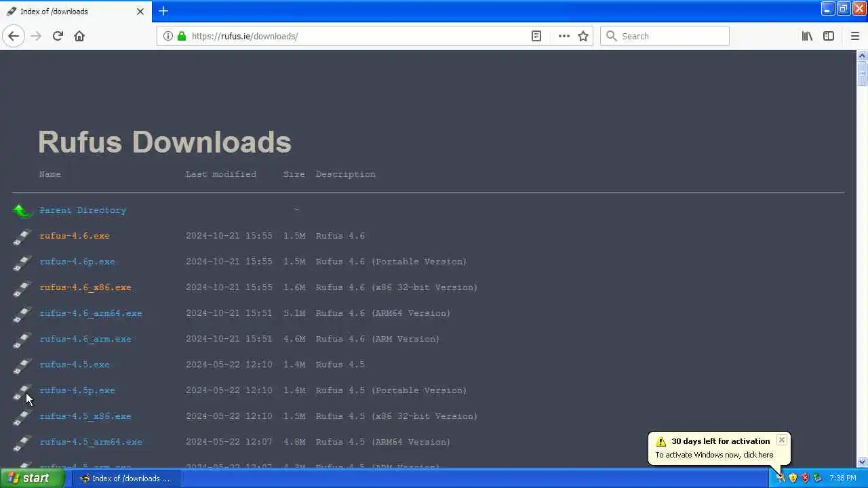Click the Search box in toolbar
This screenshot has width=868, height=488.
[x=665, y=36]
